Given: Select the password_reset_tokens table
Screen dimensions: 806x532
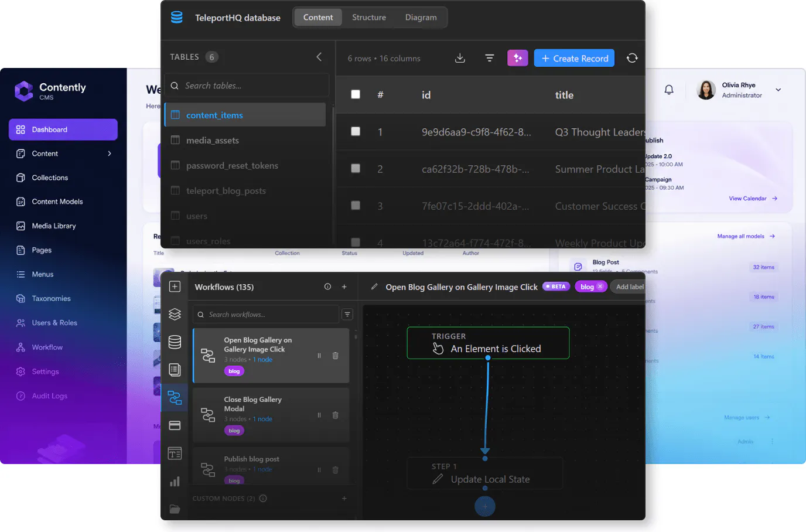Looking at the screenshot, I should 245,166.
